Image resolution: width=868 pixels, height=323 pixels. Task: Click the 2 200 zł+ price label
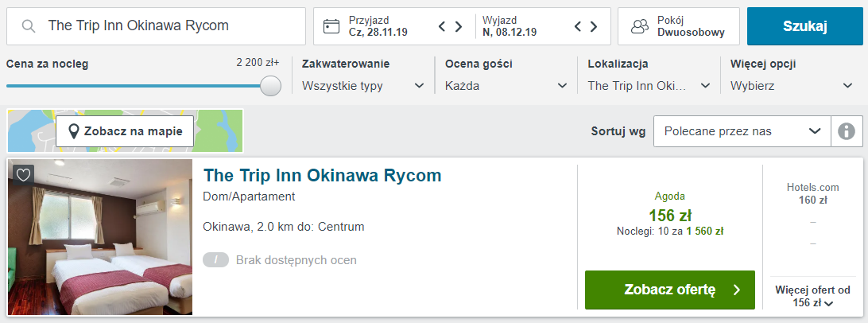click(258, 63)
